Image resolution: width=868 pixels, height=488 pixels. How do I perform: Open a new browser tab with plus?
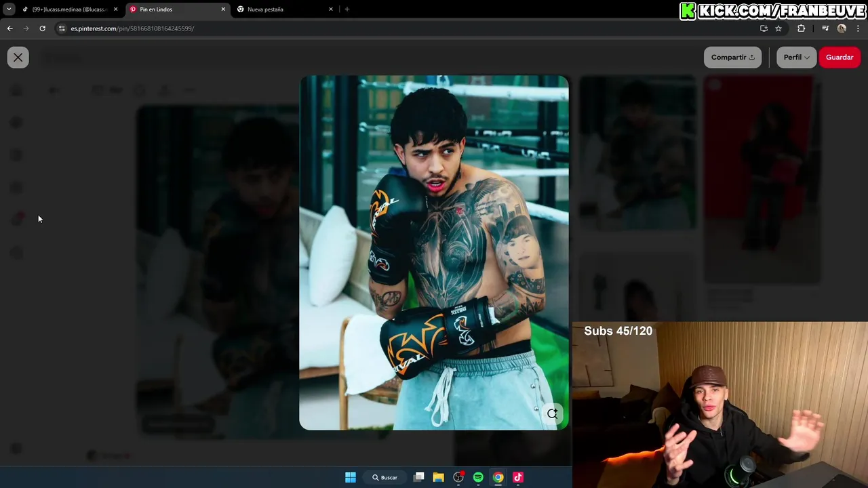click(x=347, y=9)
